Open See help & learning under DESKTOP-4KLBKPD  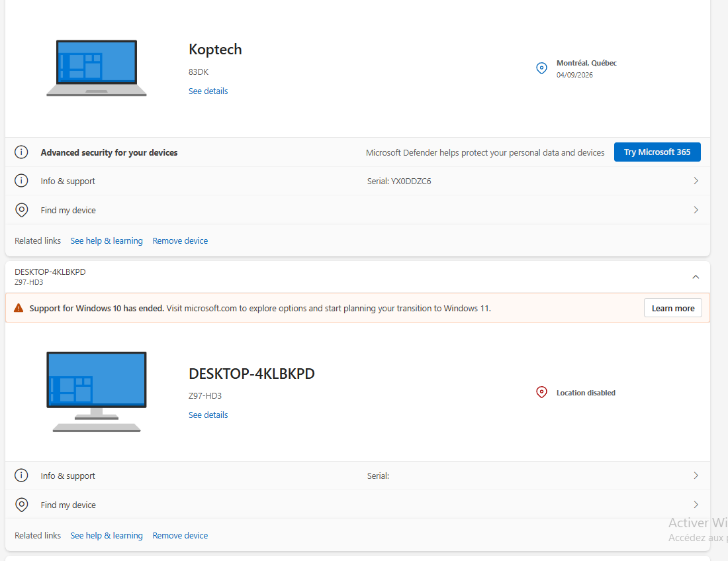coord(107,535)
